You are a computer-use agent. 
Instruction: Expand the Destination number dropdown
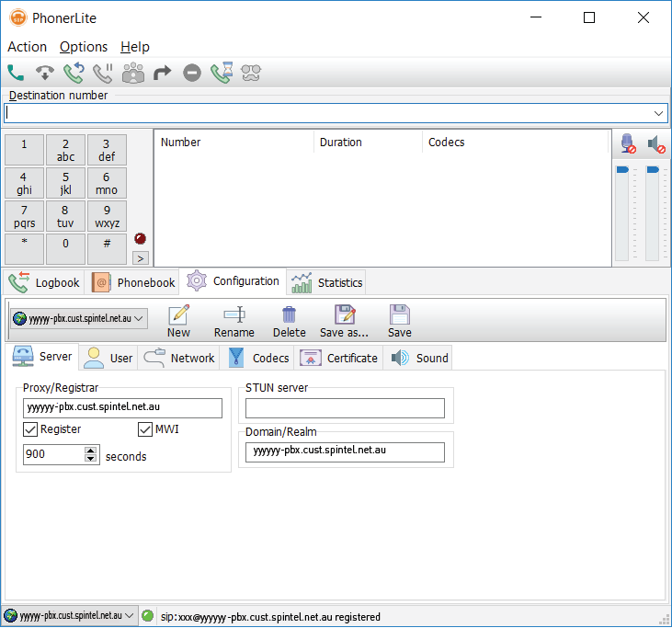point(659,114)
